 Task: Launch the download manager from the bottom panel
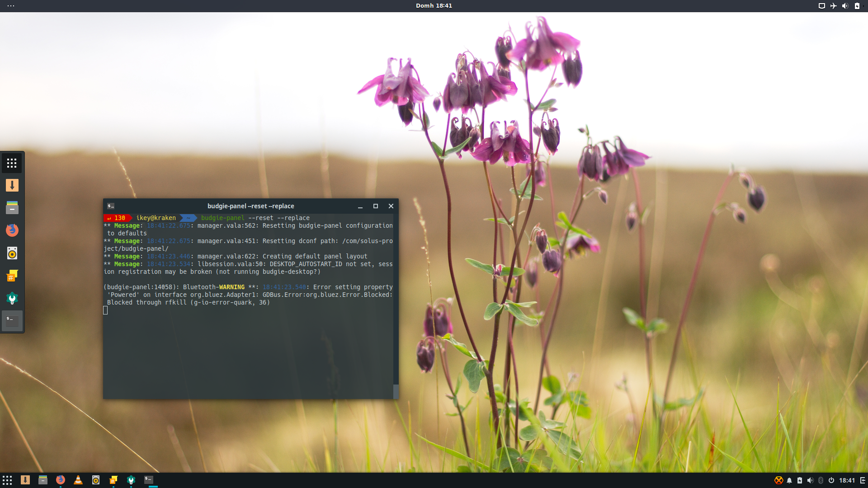(25, 480)
